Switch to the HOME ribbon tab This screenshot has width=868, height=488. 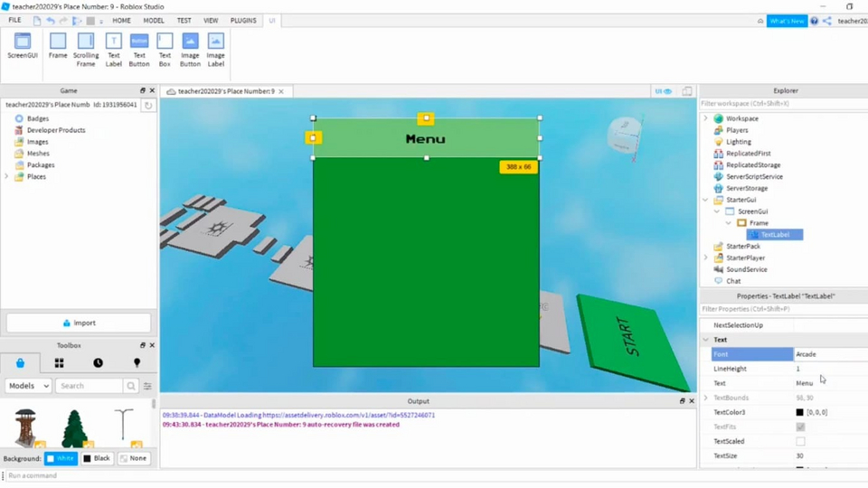pyautogui.click(x=121, y=21)
